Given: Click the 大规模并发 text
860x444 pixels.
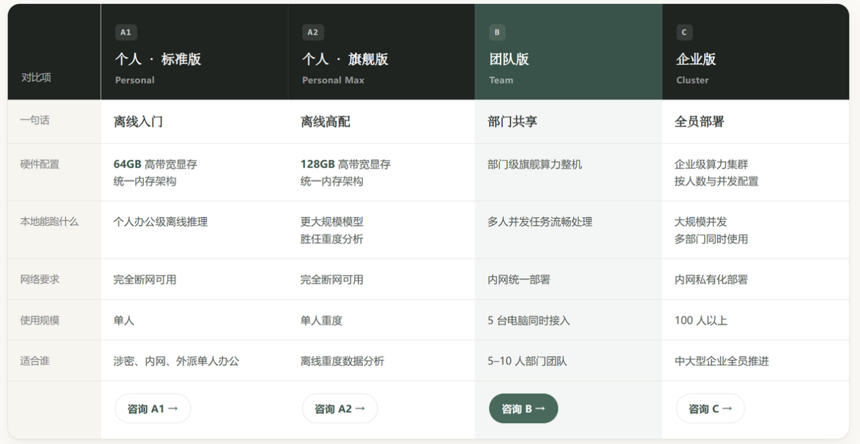Looking at the screenshot, I should pyautogui.click(x=701, y=222).
